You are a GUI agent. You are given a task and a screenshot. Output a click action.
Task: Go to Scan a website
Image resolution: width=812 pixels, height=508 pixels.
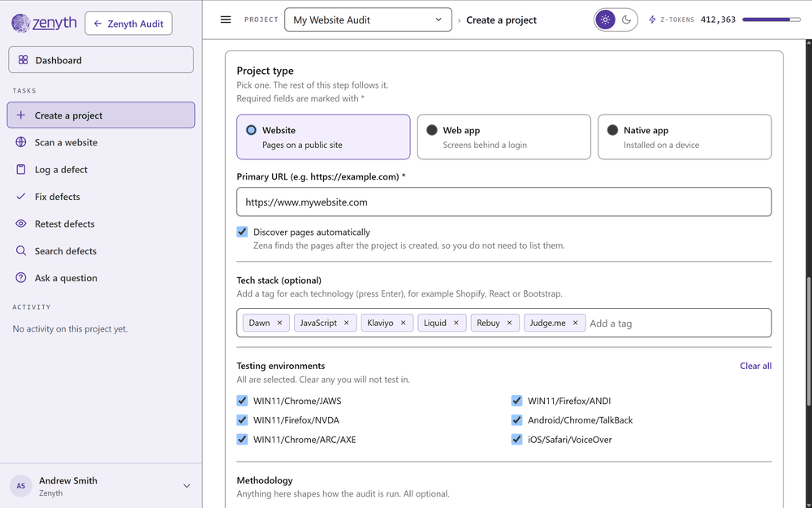pos(101,142)
